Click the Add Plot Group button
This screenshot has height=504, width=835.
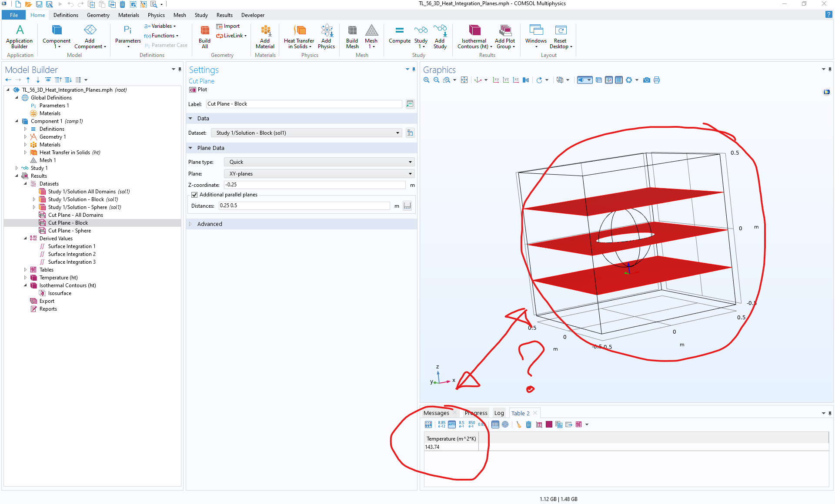click(505, 36)
